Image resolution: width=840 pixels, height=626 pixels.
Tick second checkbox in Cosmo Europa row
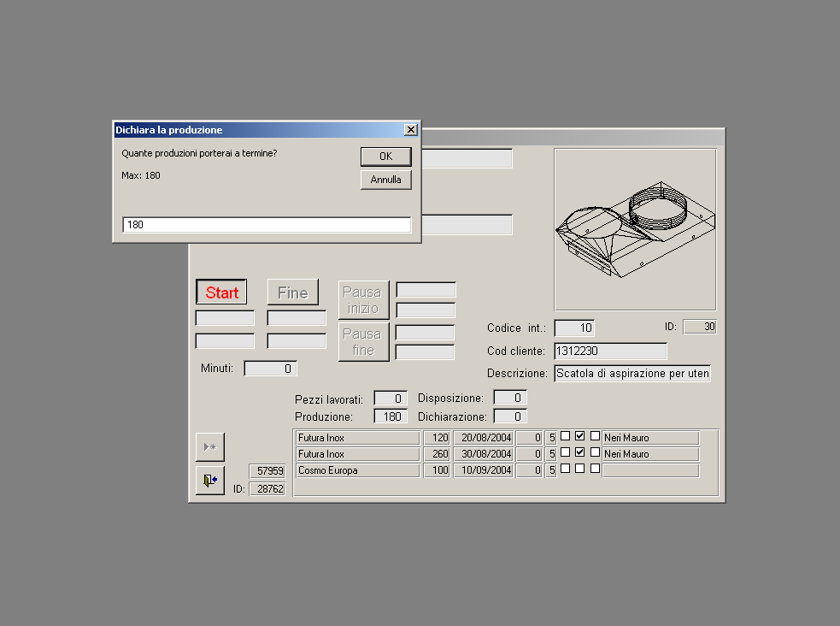tap(579, 469)
